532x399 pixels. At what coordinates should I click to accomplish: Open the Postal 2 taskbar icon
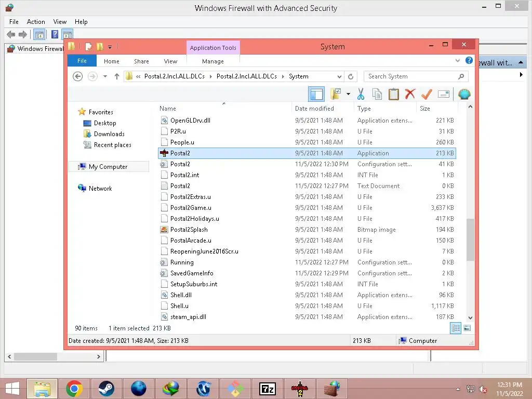(x=300, y=389)
